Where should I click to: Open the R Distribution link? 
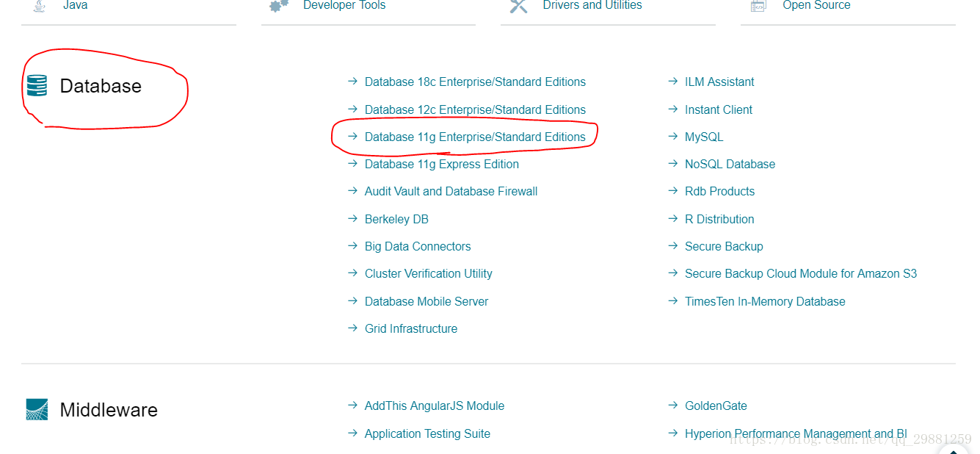(719, 219)
